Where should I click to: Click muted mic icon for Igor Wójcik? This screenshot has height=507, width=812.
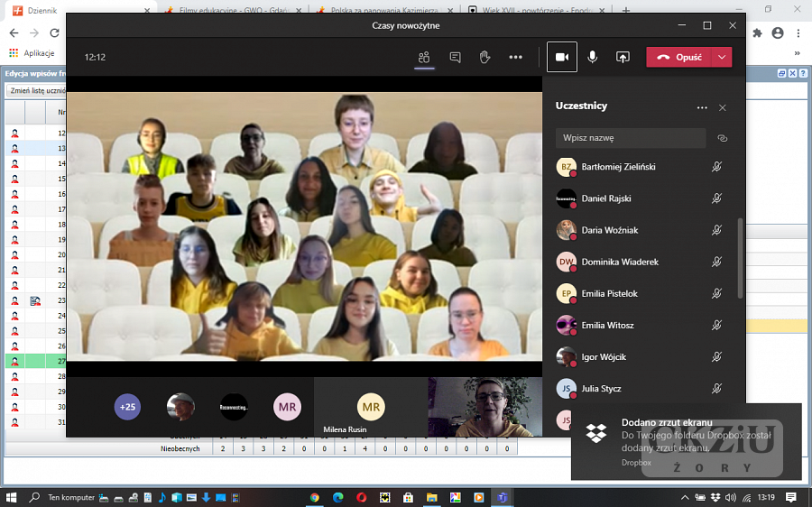click(716, 357)
